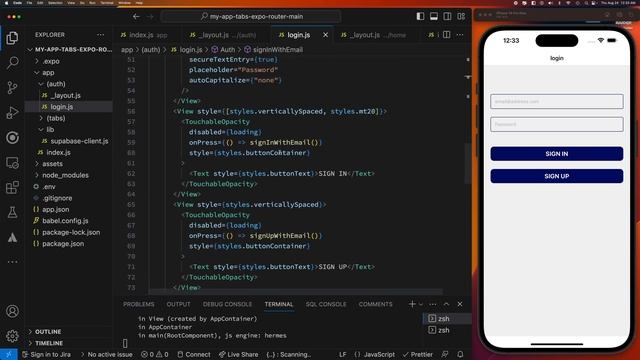The width and height of the screenshot is (640, 360).
Task: Click Prettier in status bar
Action: (x=418, y=354)
